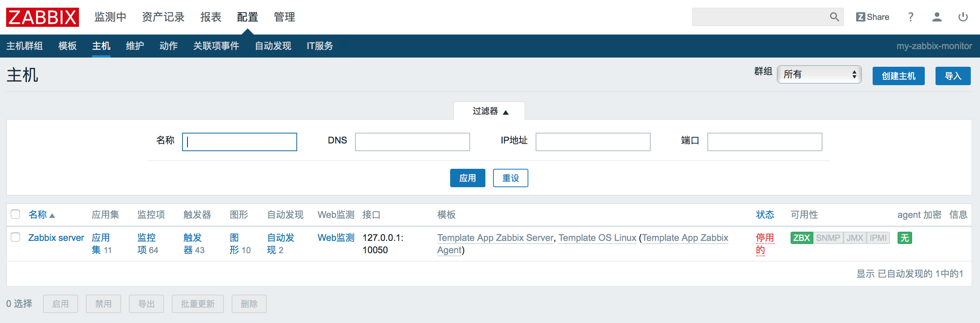Switch to 模板 submenu
980x323 pixels.
pyautogui.click(x=67, y=46)
